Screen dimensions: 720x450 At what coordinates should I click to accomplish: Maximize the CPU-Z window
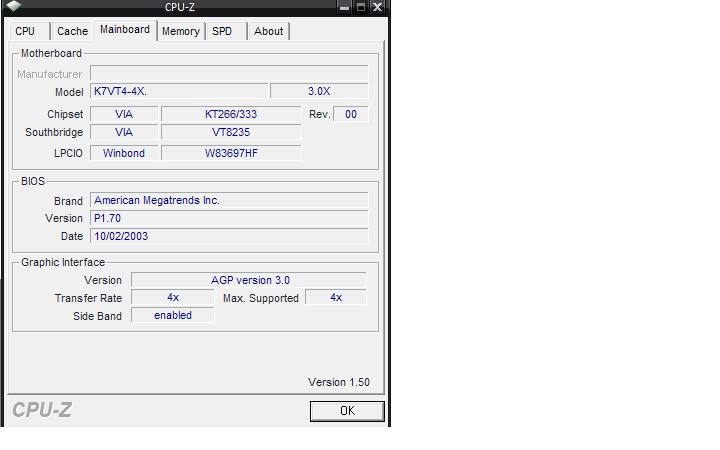(360, 7)
